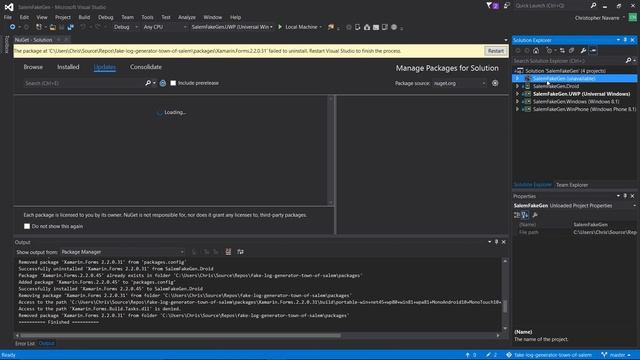Click the Output horizontal scrollbar thumb
640x360 pixels.
pos(180,336)
